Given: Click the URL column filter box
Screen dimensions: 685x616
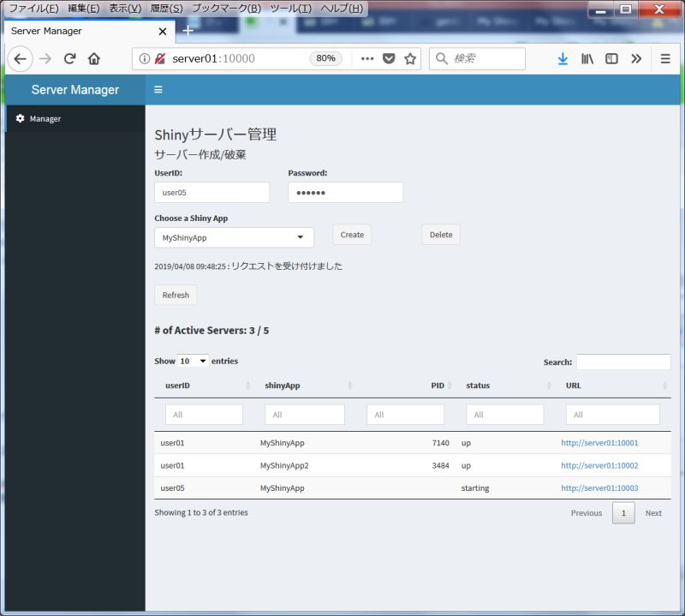Looking at the screenshot, I should 613,415.
